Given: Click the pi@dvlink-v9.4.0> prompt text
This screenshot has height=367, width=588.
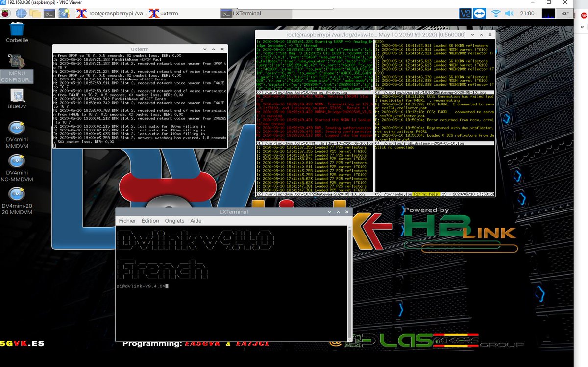Looking at the screenshot, I should 141,286.
